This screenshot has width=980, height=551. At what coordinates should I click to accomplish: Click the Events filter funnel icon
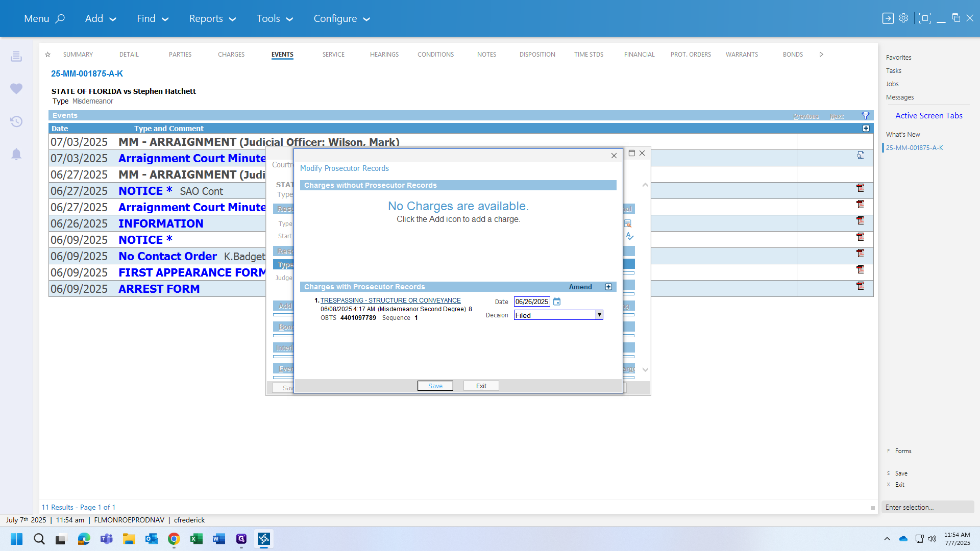[x=866, y=116]
